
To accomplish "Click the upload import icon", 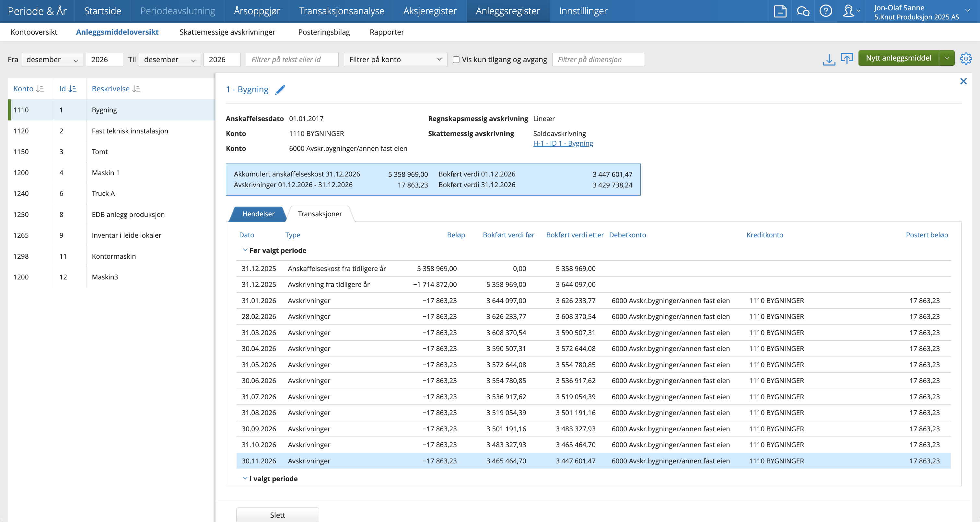I will 847,59.
